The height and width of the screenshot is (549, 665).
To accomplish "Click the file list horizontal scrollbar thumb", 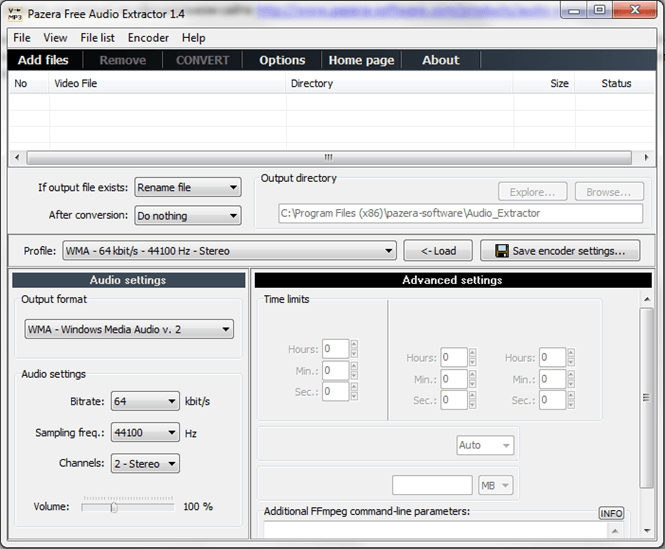I will tap(329, 157).
